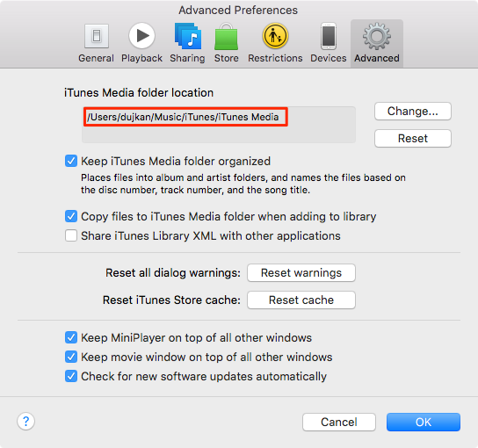Image resolution: width=478 pixels, height=448 pixels.
Task: Enable Share iTunes Library XML with applications
Action: click(x=71, y=235)
